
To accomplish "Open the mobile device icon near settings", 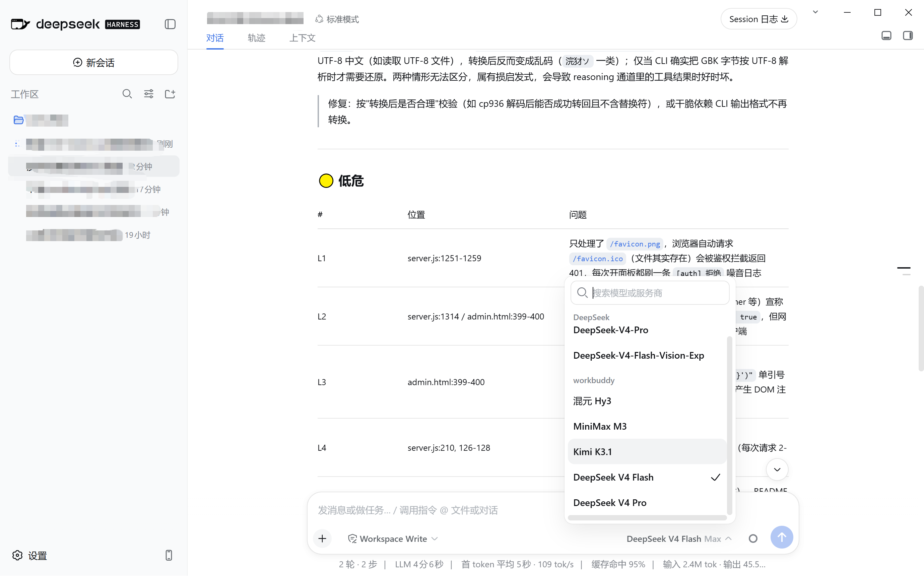I will [169, 555].
